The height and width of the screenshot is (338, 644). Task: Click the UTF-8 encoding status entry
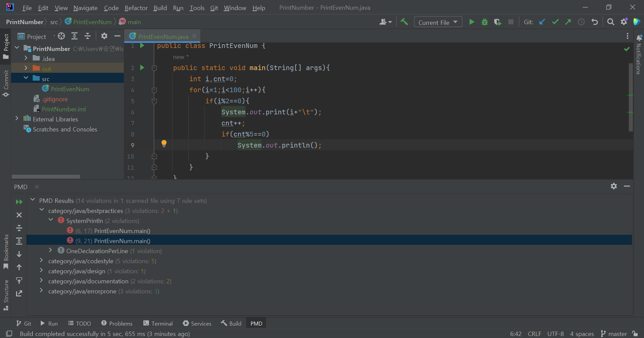tap(555, 334)
